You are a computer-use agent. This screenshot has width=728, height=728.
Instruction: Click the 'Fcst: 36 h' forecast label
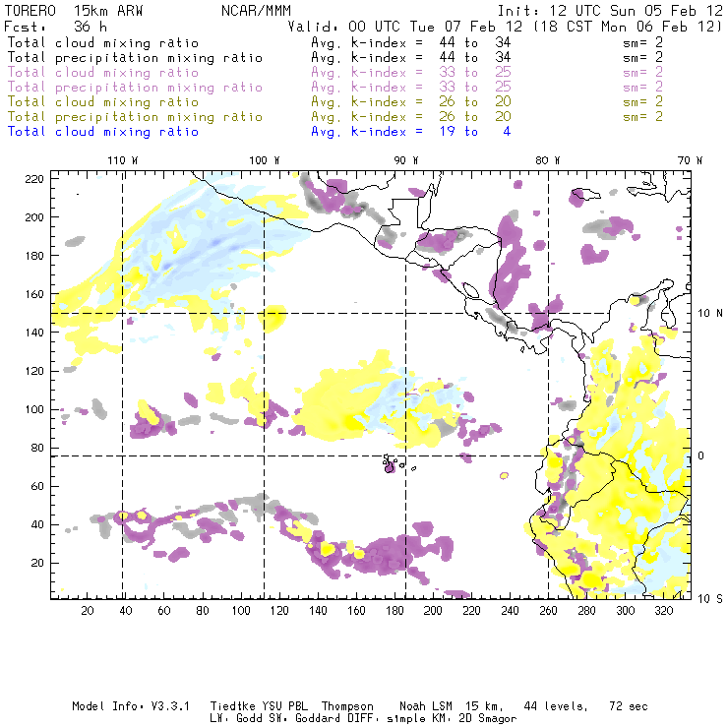tap(55, 26)
